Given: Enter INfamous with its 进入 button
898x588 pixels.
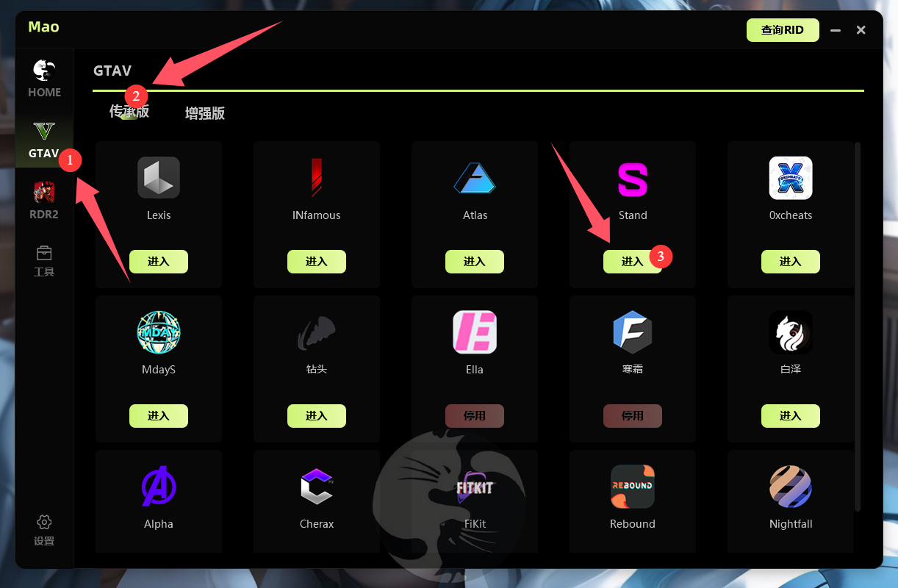Looking at the screenshot, I should (x=317, y=262).
